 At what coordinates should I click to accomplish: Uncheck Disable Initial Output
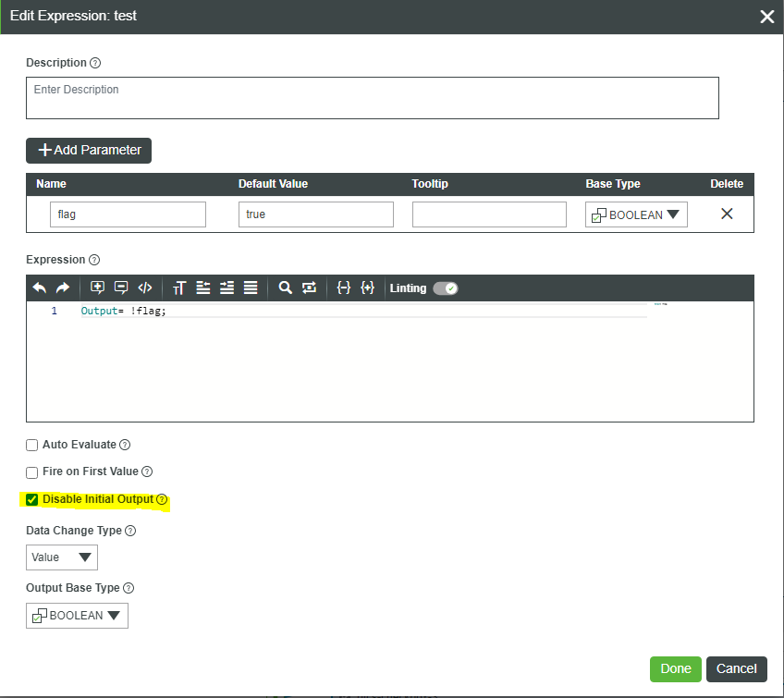click(x=31, y=499)
